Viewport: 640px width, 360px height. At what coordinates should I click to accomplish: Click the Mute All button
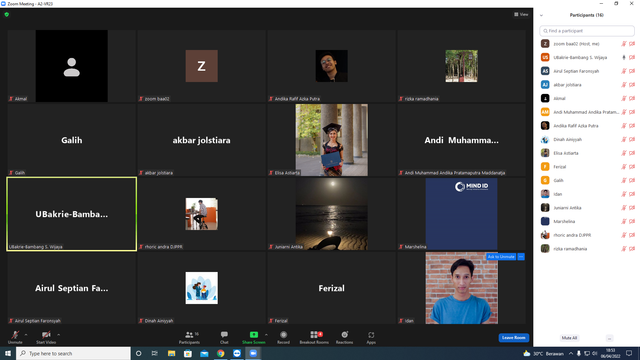pos(569,338)
